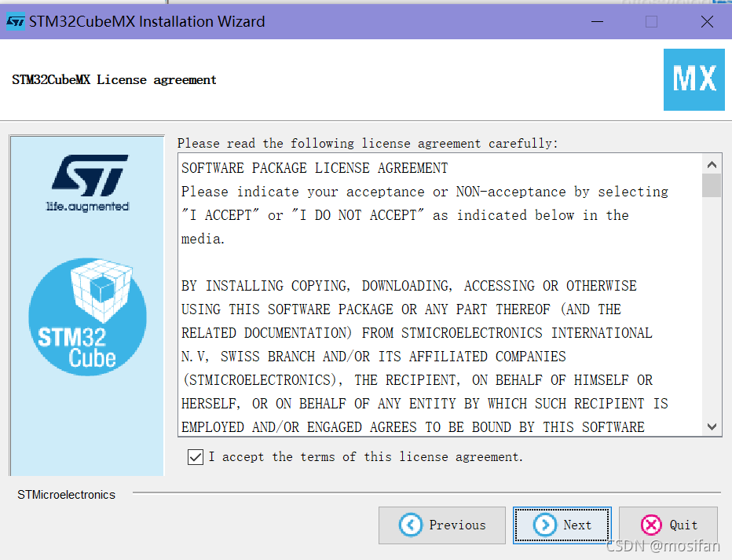Viewport: 732px width, 560px height.
Task: Click the STM32 Cube round logo
Action: tap(87, 317)
